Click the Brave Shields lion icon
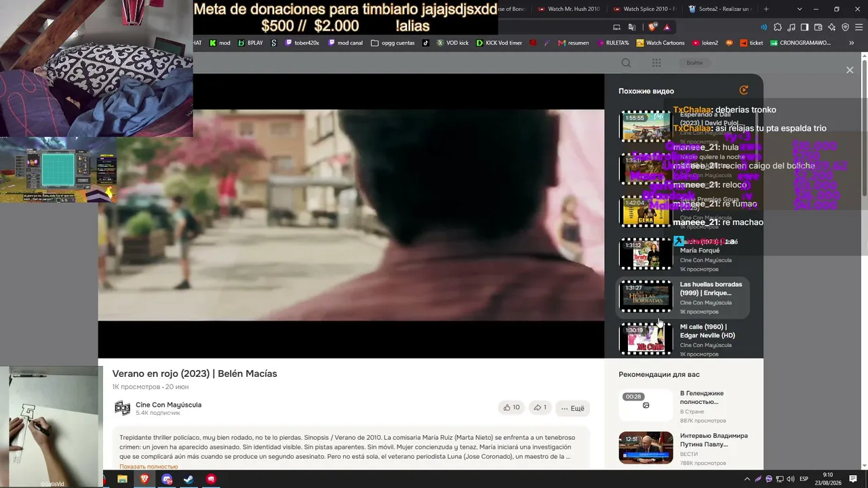The width and height of the screenshot is (868, 488). pyautogui.click(x=652, y=27)
